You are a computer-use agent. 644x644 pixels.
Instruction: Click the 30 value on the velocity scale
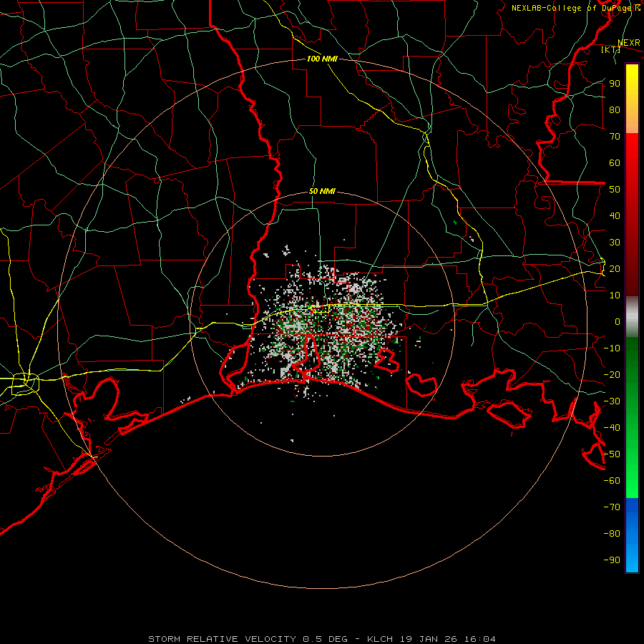[615, 243]
